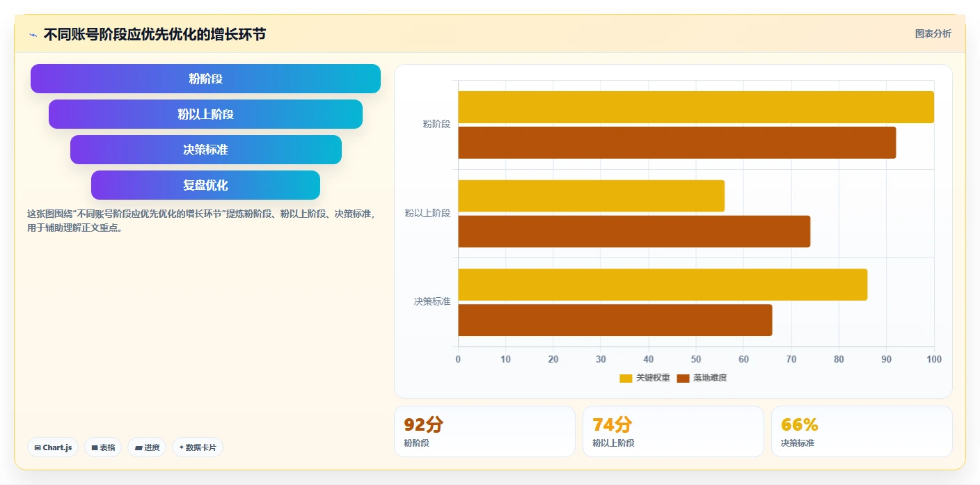The image size is (980, 485).
Task: Click the 表格 tag chip
Action: click(103, 447)
